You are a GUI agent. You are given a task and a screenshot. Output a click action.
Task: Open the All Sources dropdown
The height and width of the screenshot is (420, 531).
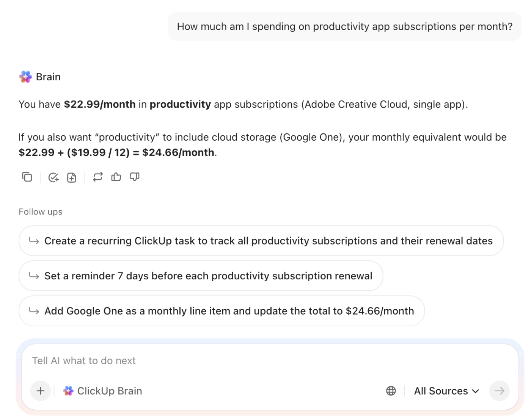tap(446, 391)
